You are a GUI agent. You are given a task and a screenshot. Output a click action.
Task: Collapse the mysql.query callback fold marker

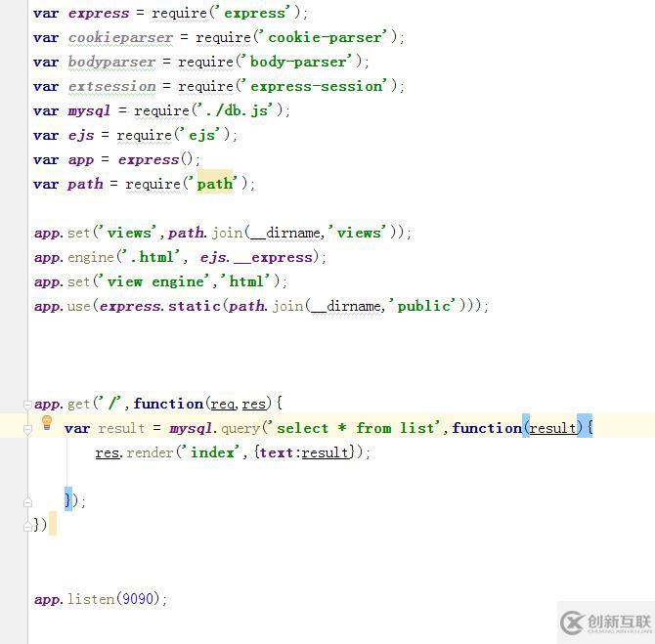click(x=27, y=429)
